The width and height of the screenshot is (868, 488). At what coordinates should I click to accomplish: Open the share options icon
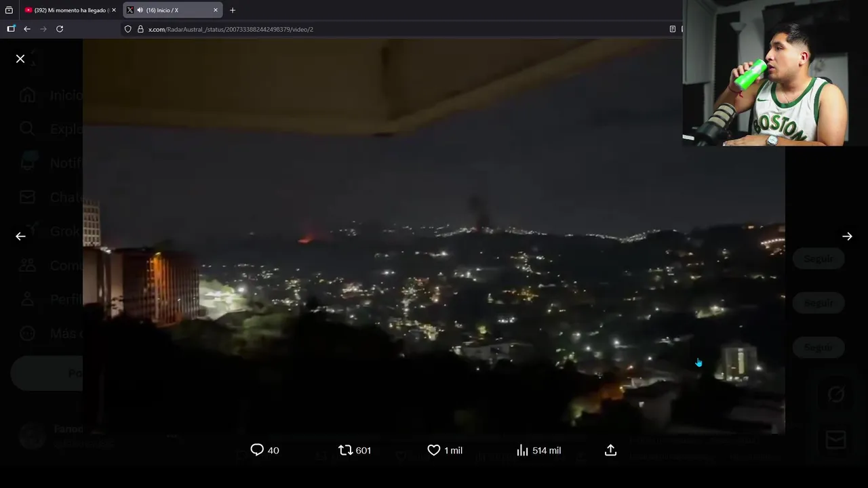[x=610, y=450]
